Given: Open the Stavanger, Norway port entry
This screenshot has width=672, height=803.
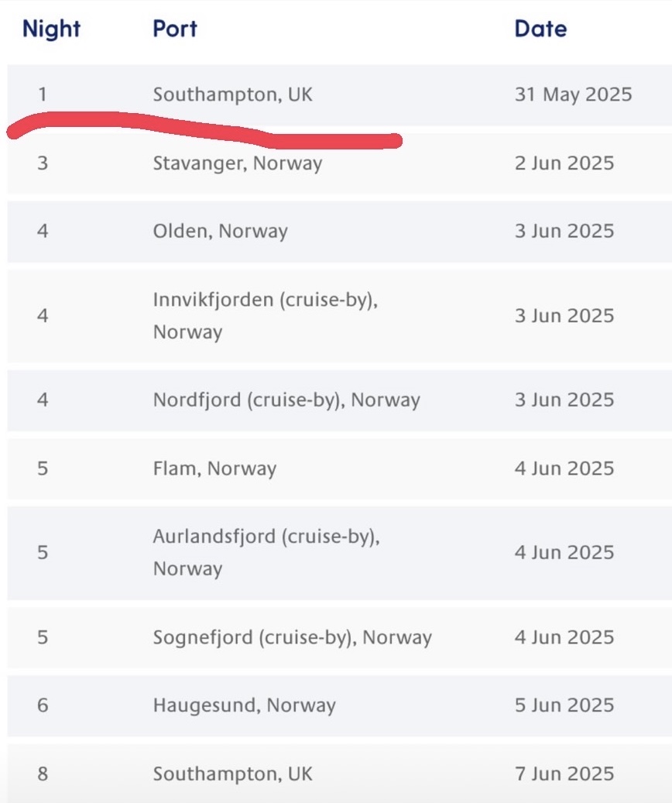Looking at the screenshot, I should pyautogui.click(x=237, y=163).
